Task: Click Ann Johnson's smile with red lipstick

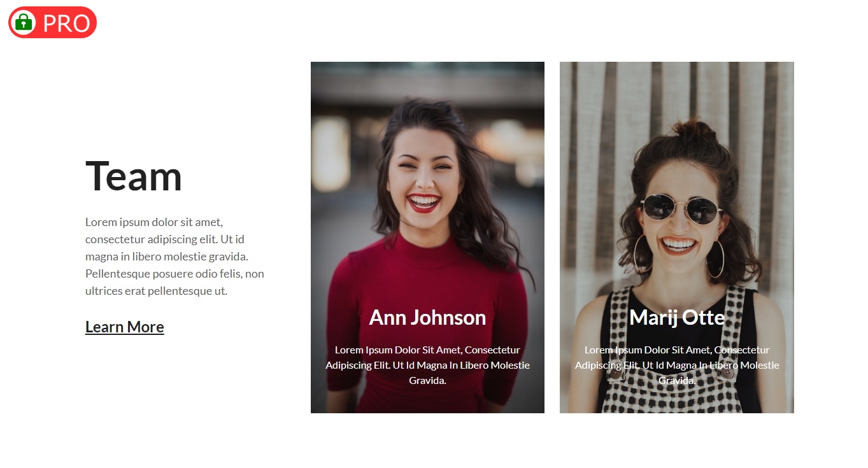Action: (424, 202)
